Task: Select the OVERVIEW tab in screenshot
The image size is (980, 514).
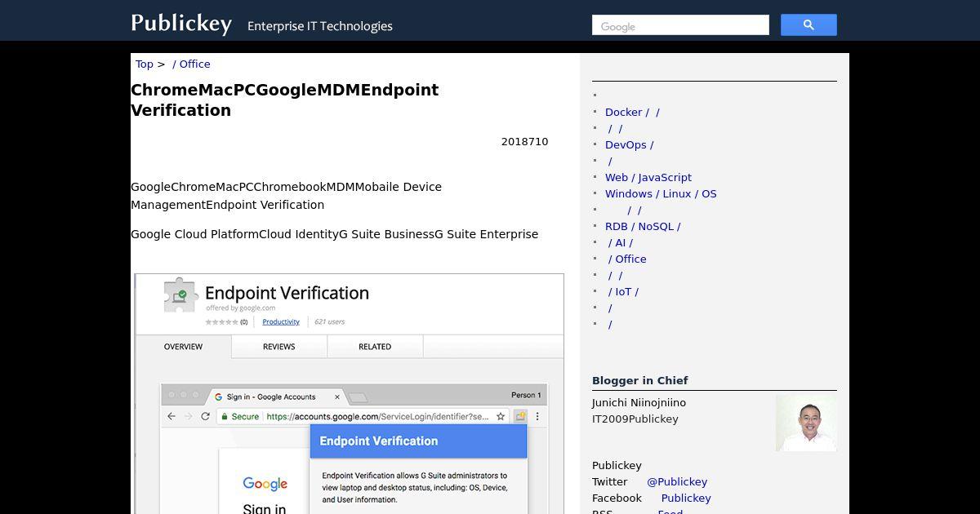Action: pyautogui.click(x=183, y=347)
